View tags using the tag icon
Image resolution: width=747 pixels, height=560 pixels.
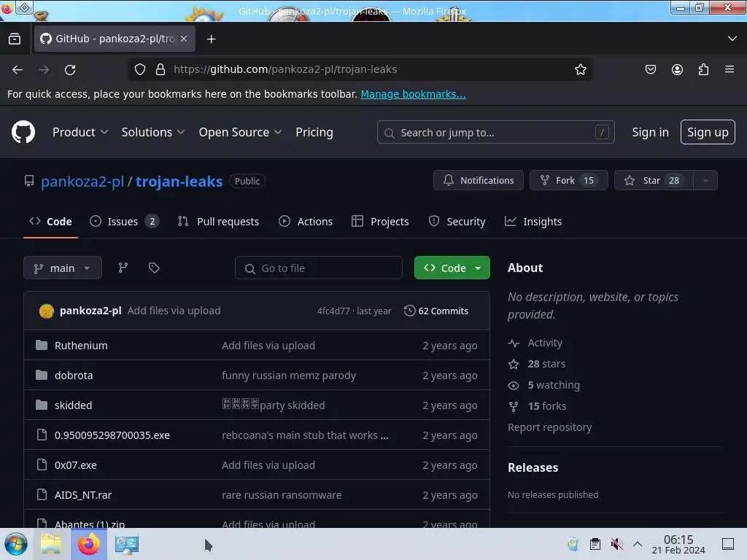tap(154, 268)
